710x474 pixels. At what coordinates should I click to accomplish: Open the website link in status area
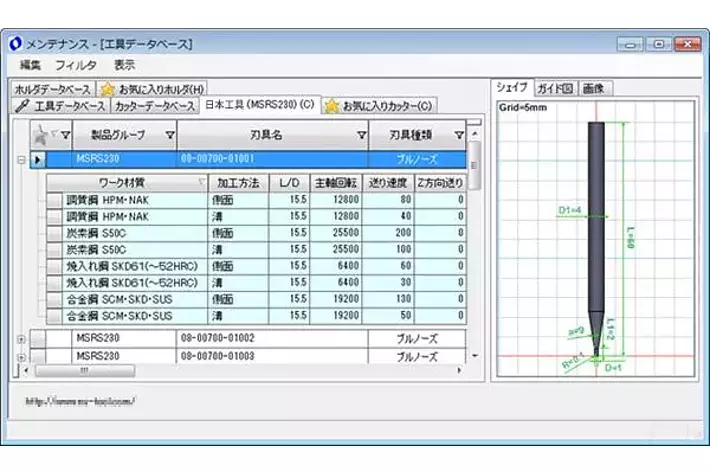78,401
